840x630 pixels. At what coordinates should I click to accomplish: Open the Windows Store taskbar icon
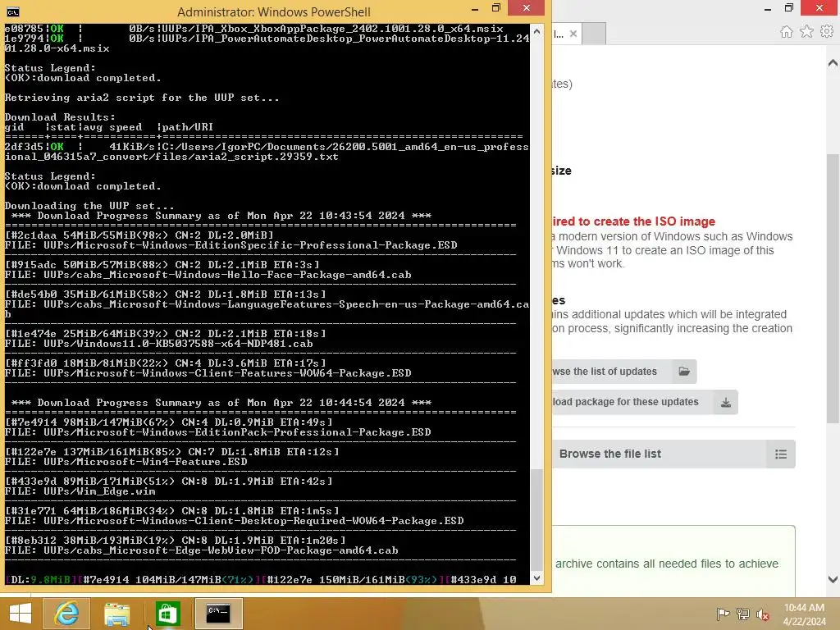[167, 613]
